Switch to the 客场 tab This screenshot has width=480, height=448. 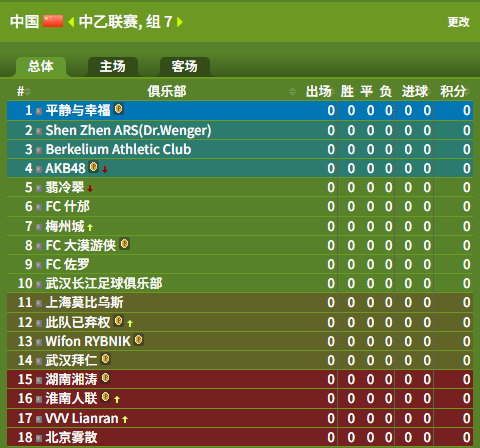[185, 66]
